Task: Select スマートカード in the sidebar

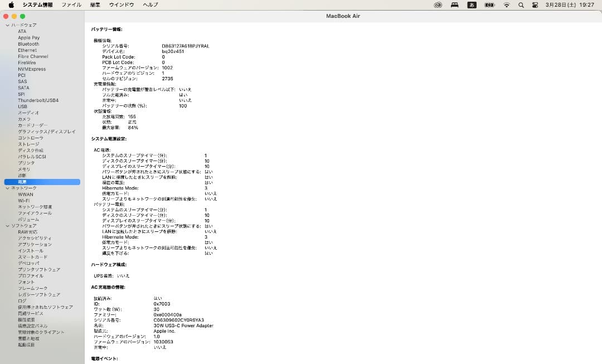Action: click(x=33, y=257)
